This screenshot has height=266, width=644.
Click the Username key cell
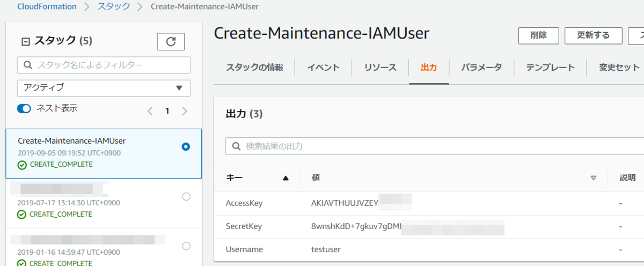point(244,249)
